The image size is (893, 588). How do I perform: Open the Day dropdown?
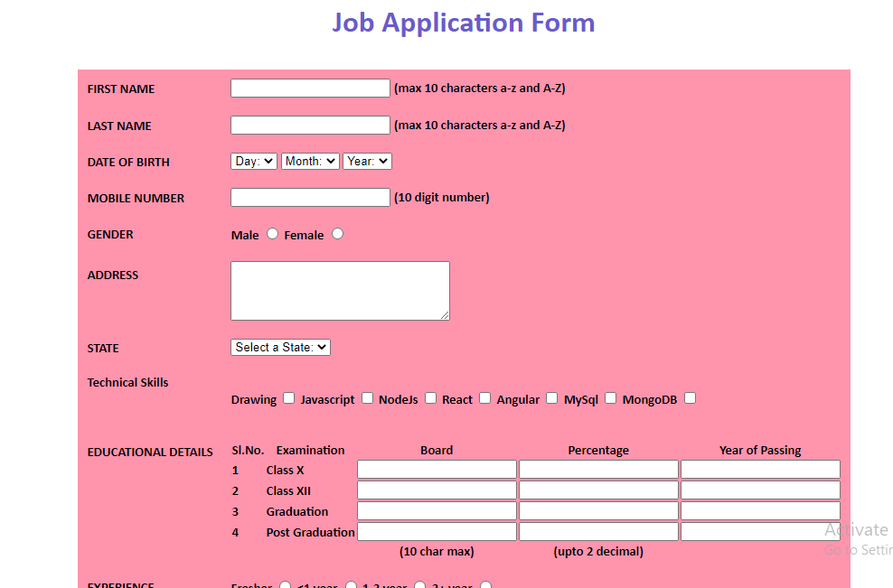click(x=253, y=160)
